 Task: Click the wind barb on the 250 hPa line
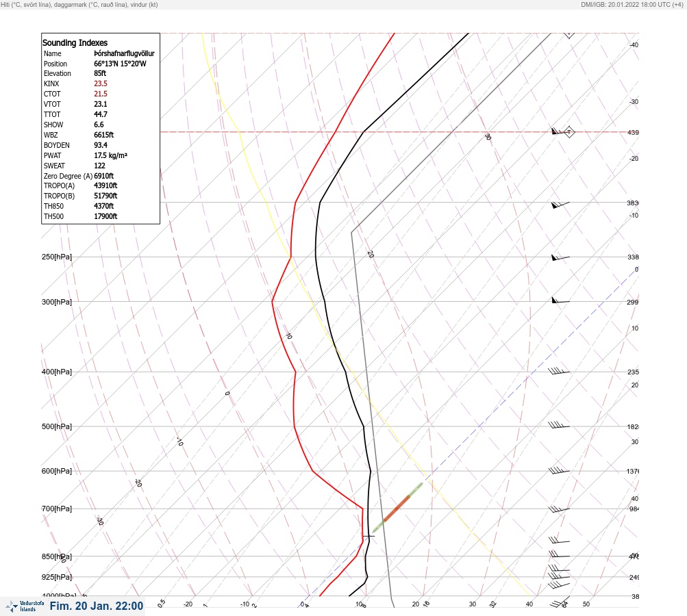[560, 258]
